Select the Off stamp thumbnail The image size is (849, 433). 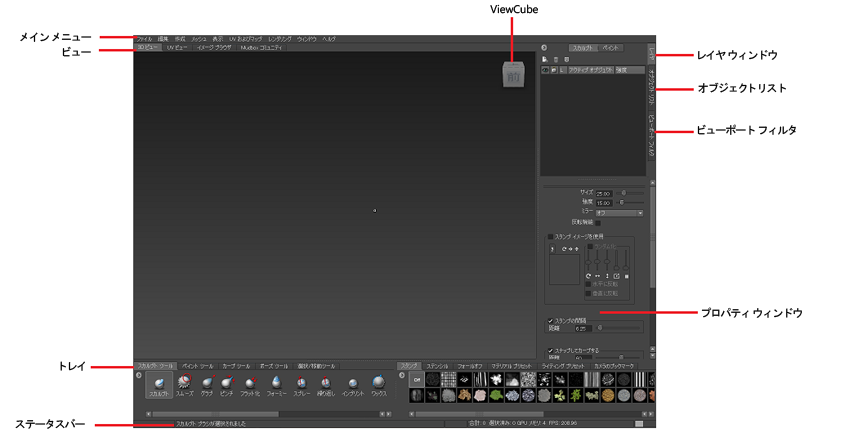417,379
